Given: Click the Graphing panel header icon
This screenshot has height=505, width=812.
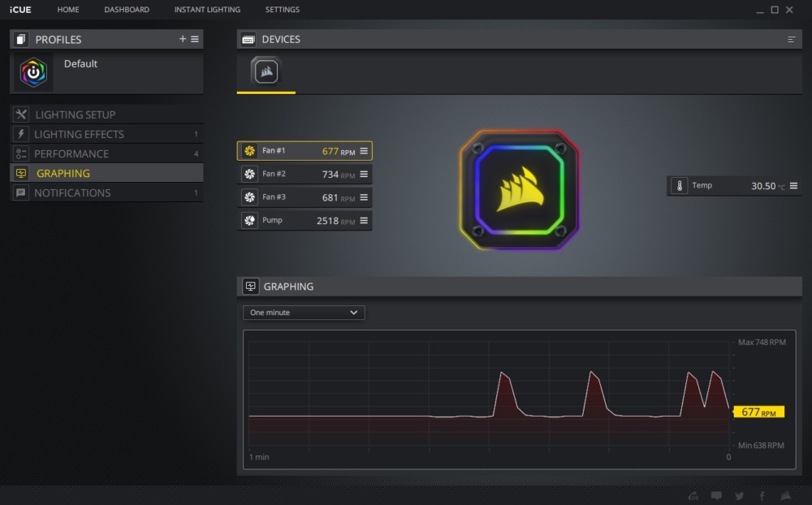Looking at the screenshot, I should (x=251, y=287).
